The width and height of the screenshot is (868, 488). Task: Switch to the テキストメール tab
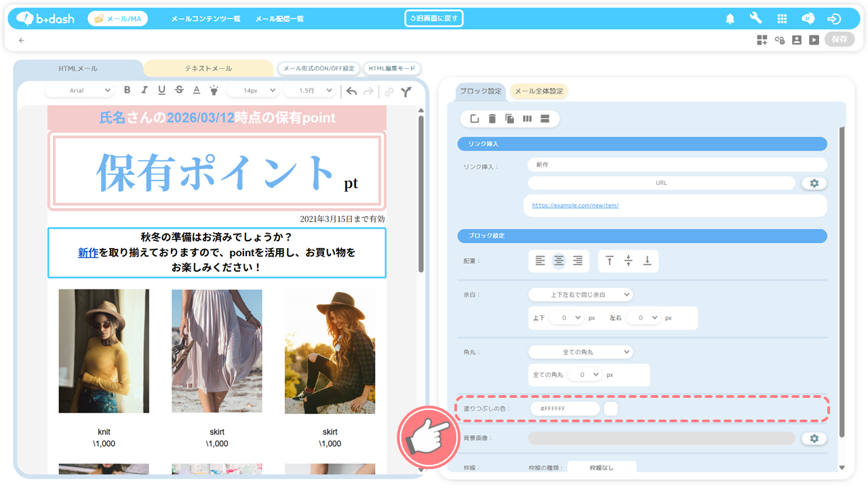[208, 68]
